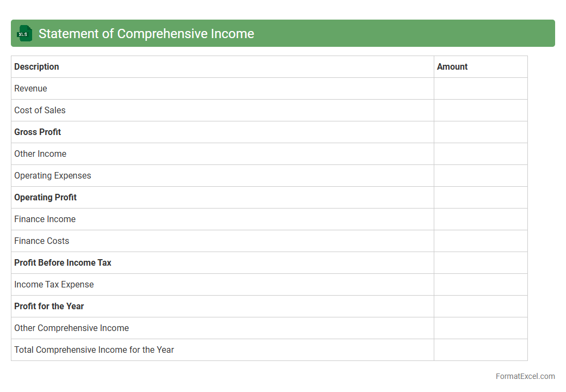Select the Revenue row label
Image resolution: width=566 pixels, height=392 pixels.
coord(30,88)
